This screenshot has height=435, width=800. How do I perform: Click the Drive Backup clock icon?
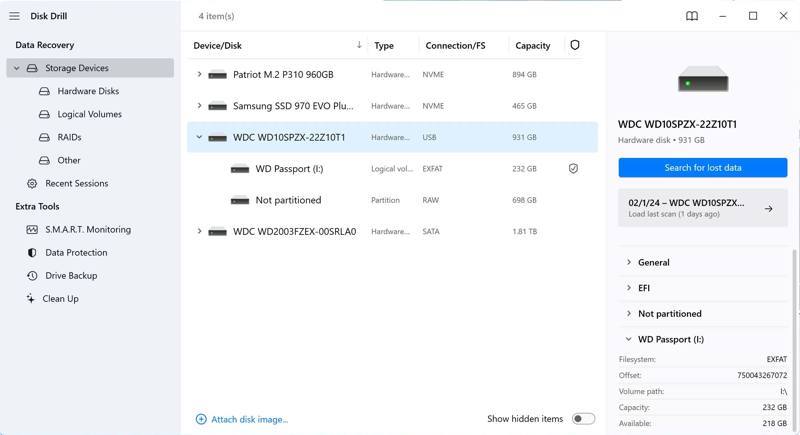(x=32, y=275)
